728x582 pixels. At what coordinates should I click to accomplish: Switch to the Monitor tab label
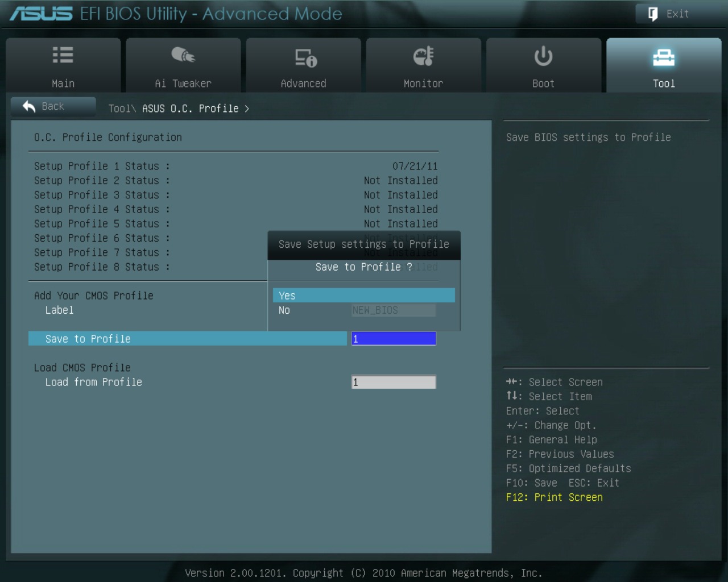click(423, 84)
